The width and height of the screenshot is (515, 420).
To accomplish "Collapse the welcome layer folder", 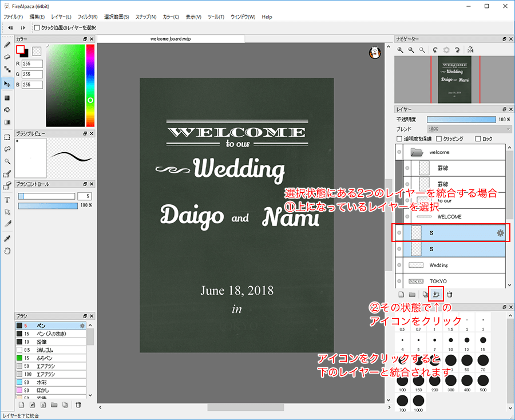I will (416, 152).
